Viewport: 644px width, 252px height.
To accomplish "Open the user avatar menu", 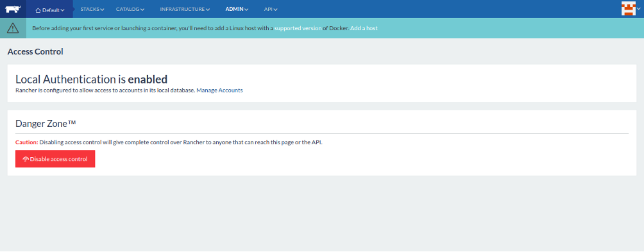I will (x=631, y=8).
